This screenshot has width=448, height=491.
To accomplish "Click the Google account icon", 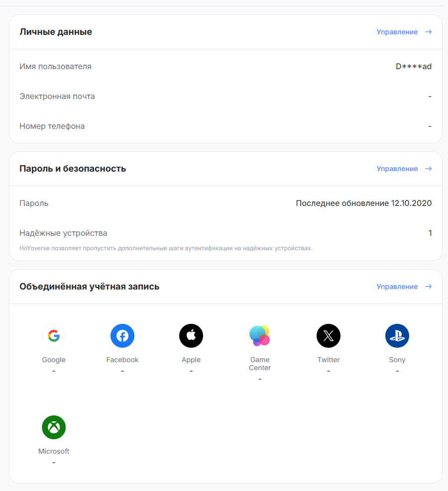I will point(54,336).
